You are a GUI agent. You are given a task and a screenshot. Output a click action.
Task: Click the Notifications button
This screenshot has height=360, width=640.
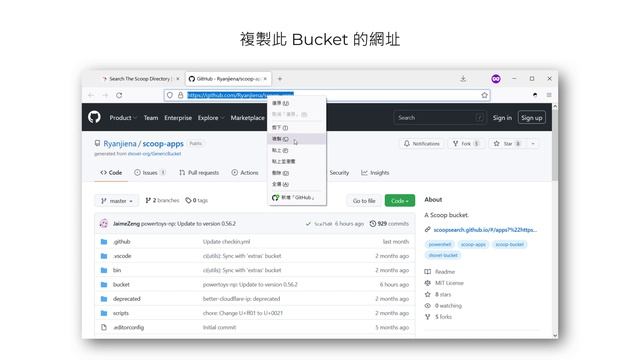(x=422, y=144)
